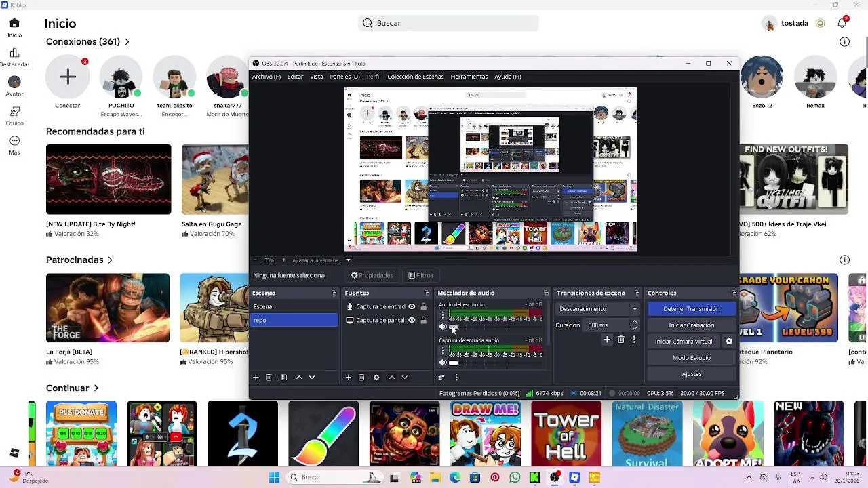Open advanced audio properties gears icon
This screenshot has height=488, width=868.
(441, 378)
